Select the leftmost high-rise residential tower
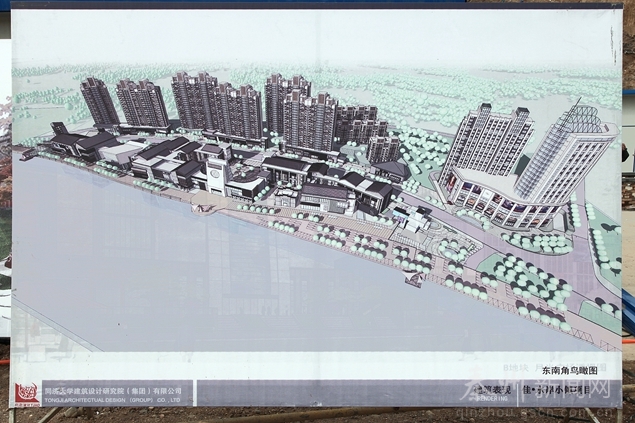Image resolution: width=635 pixels, height=423 pixels. coord(99,102)
